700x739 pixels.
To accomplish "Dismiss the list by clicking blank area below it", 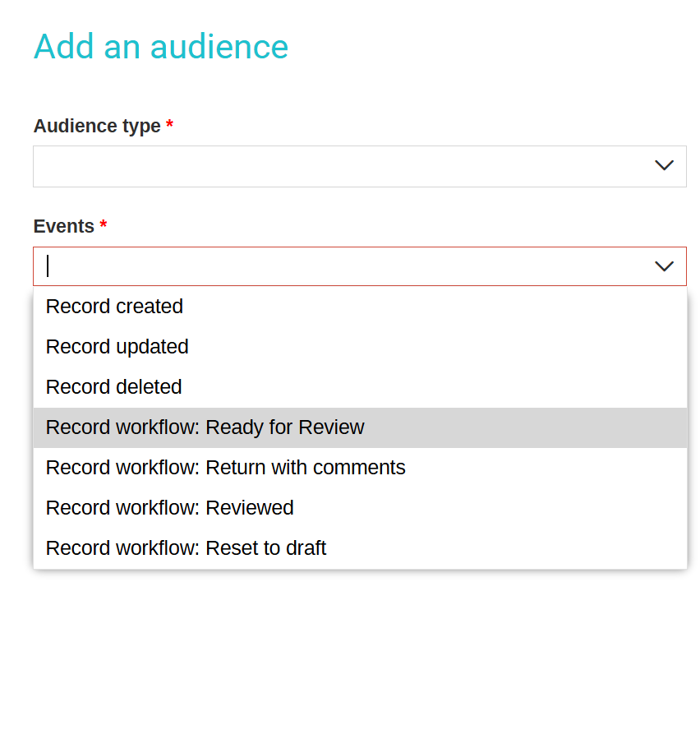I will click(x=360, y=650).
